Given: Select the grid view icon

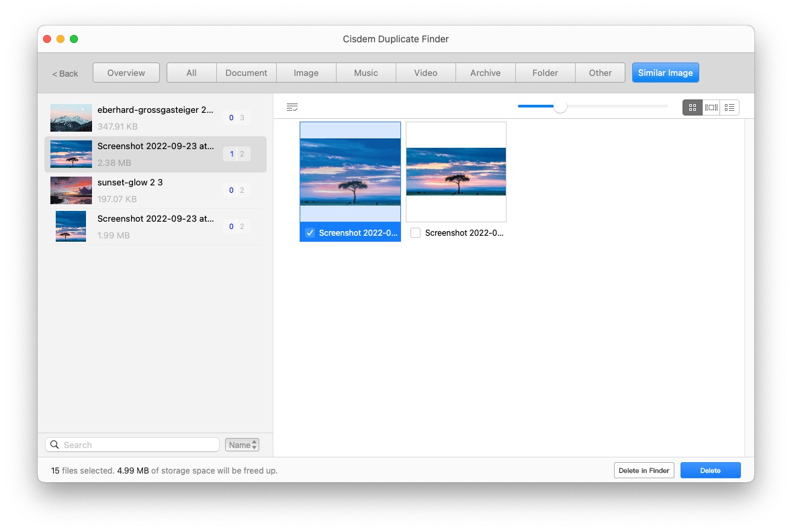Looking at the screenshot, I should click(693, 107).
